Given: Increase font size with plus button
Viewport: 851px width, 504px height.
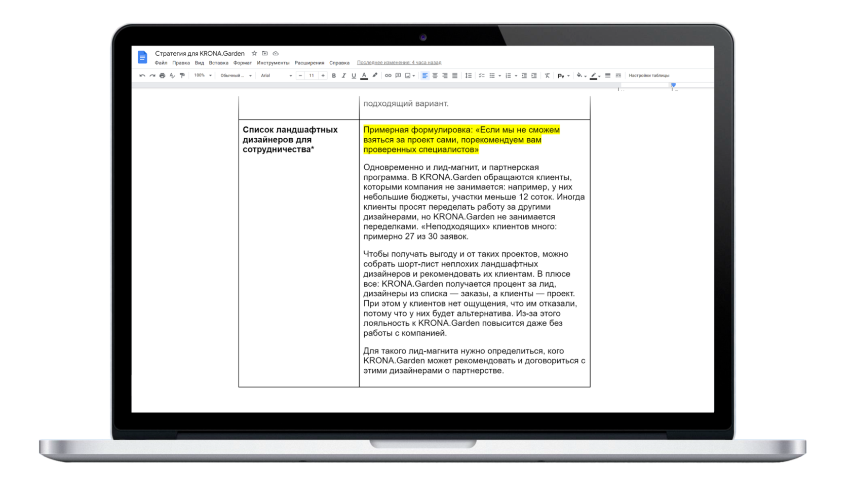Looking at the screenshot, I should pyautogui.click(x=323, y=75).
